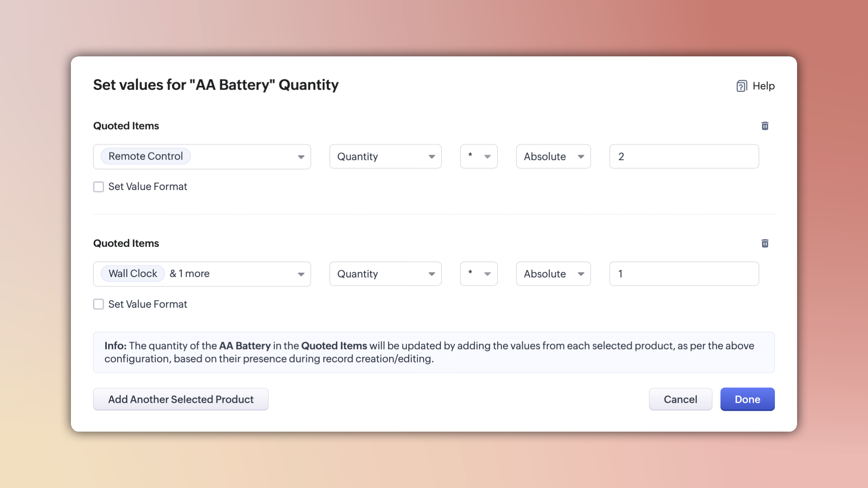Open the Wall Clock & 1 more dropdown
Screen dimensions: 868x488
point(301,274)
